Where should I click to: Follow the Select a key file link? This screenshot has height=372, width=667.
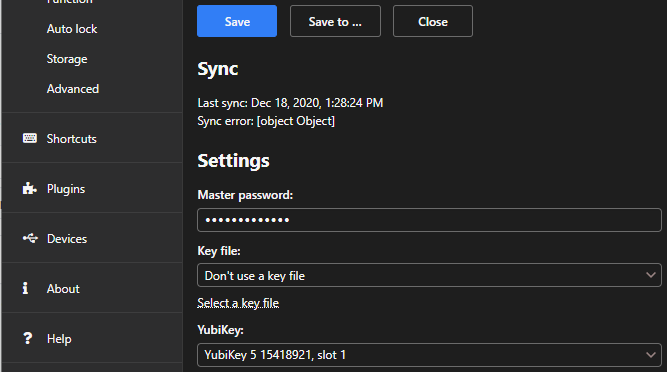point(238,303)
